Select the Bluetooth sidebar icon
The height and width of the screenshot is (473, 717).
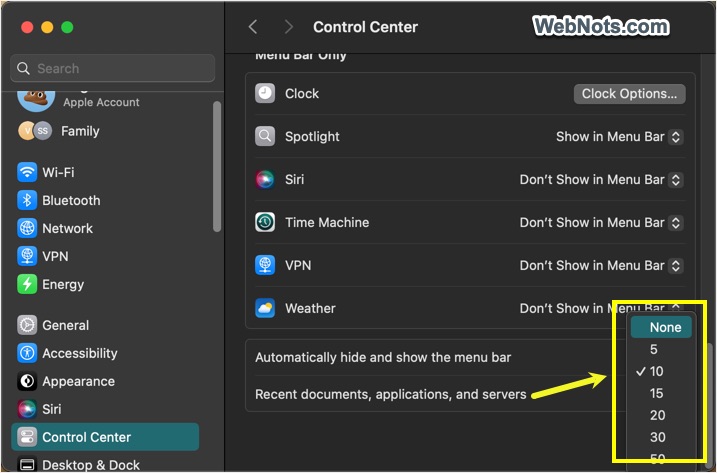(x=27, y=200)
